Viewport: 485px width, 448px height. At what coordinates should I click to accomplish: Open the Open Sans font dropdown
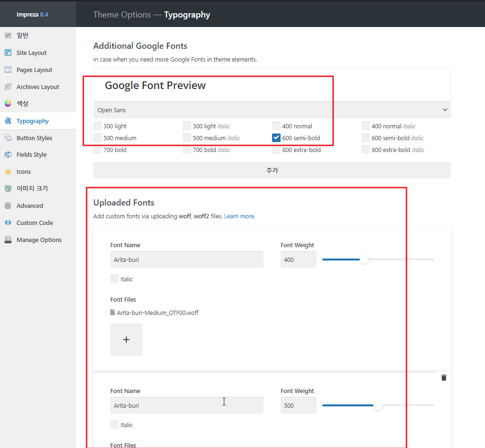pyautogui.click(x=272, y=110)
